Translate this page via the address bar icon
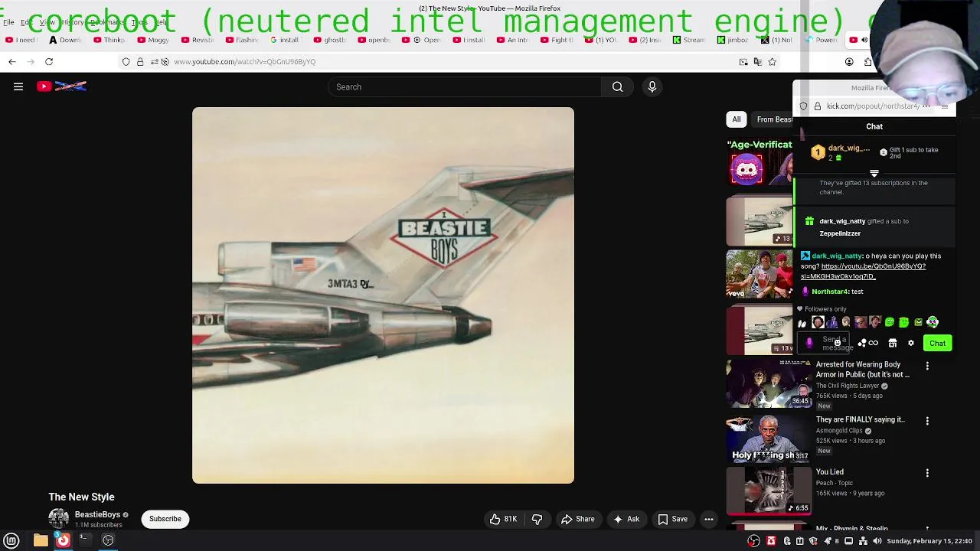The image size is (980, 551). [x=757, y=61]
